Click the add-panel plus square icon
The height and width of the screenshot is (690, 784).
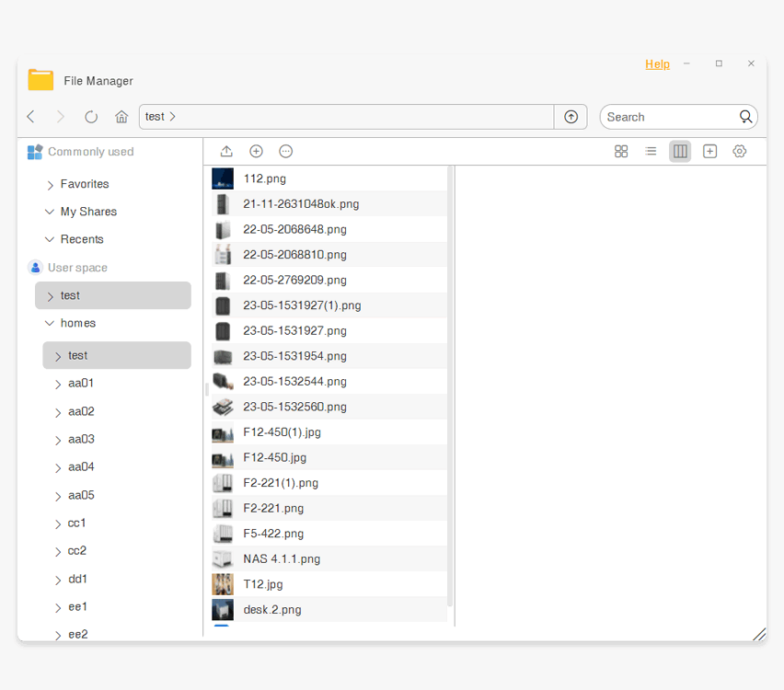(709, 152)
